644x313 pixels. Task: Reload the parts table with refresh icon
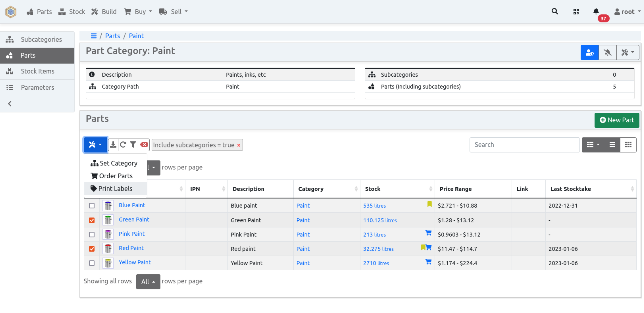click(x=123, y=145)
